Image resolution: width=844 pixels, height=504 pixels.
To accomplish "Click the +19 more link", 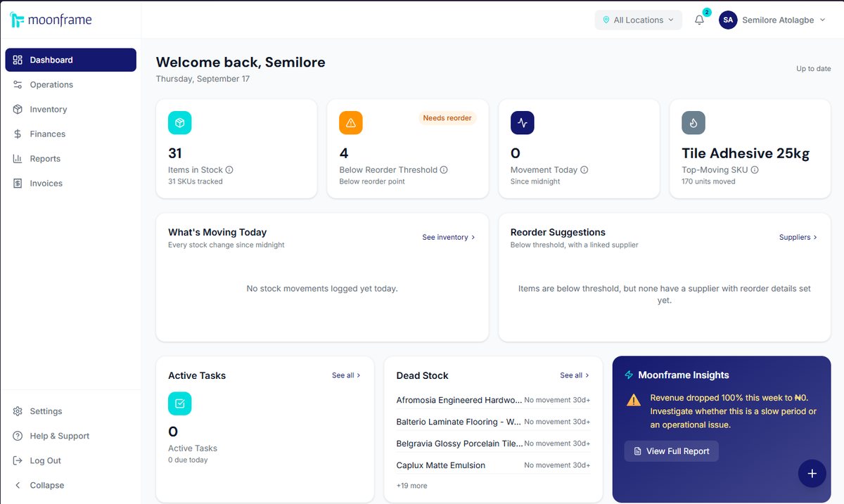I will [x=411, y=486].
